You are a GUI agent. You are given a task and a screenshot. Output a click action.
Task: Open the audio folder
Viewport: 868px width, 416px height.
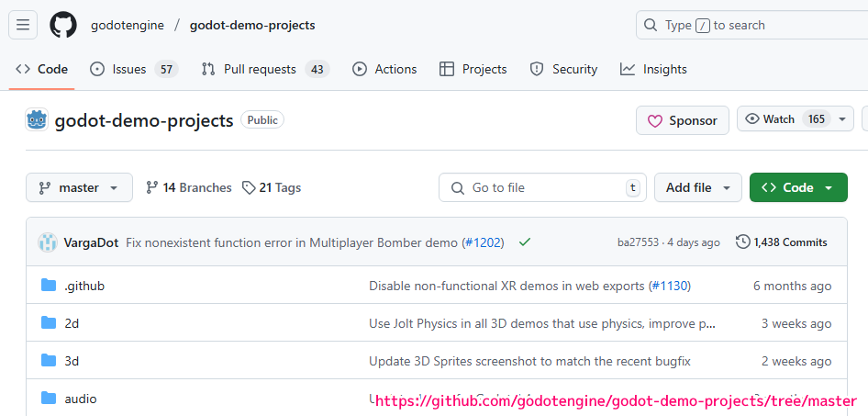81,399
